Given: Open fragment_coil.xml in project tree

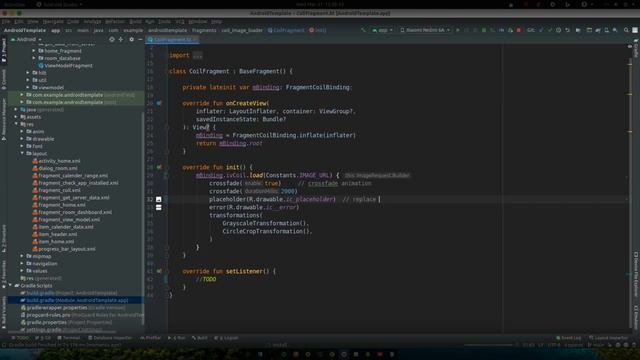Looking at the screenshot, I should coord(56,190).
